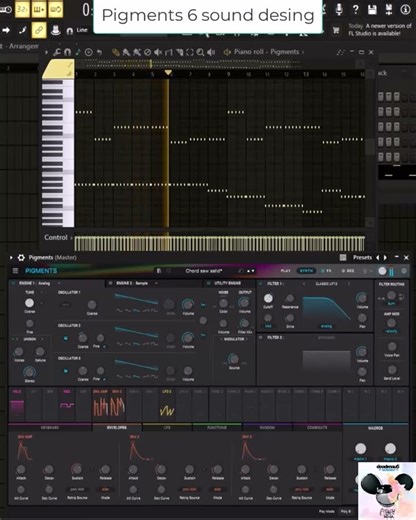Screen dimensions: 416x520
Task: Click the piano roll playhead marker
Action: (168, 72)
